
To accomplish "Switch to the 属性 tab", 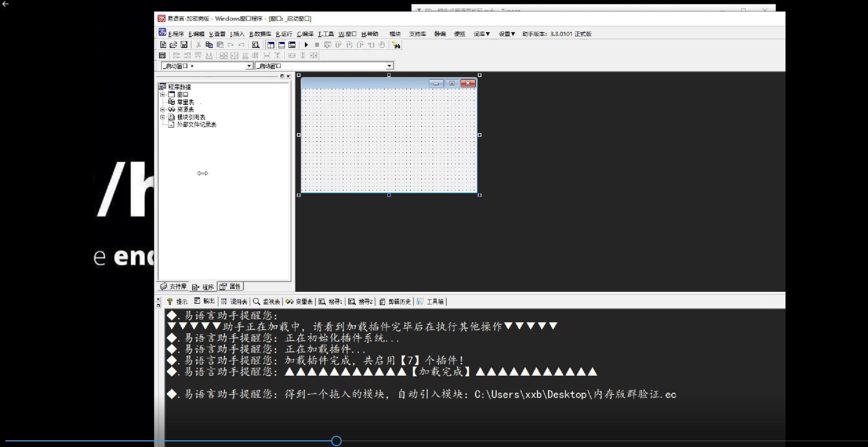I will (x=231, y=286).
